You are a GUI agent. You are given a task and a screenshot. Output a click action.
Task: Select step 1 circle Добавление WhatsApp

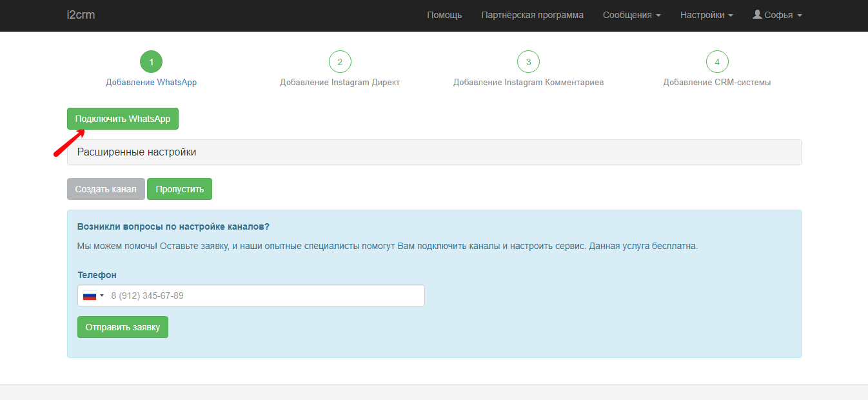151,62
